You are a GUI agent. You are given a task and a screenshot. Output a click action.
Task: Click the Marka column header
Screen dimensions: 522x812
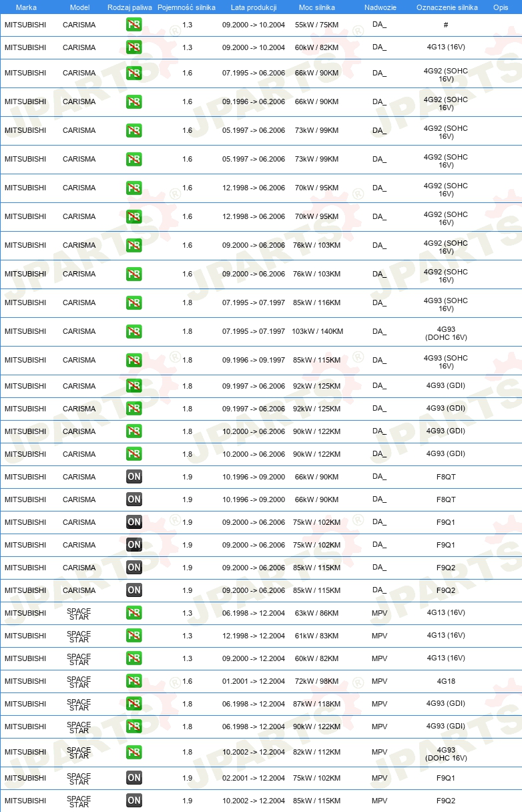(26, 8)
